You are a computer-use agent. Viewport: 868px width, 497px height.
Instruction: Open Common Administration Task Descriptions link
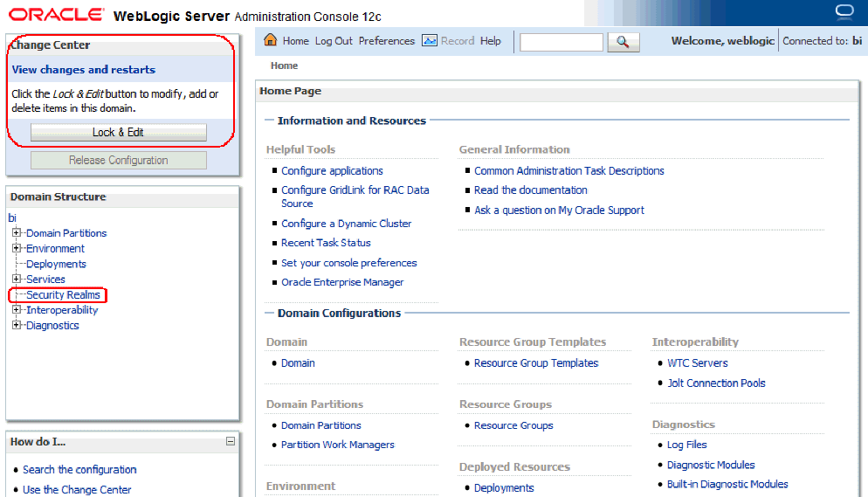tap(569, 171)
